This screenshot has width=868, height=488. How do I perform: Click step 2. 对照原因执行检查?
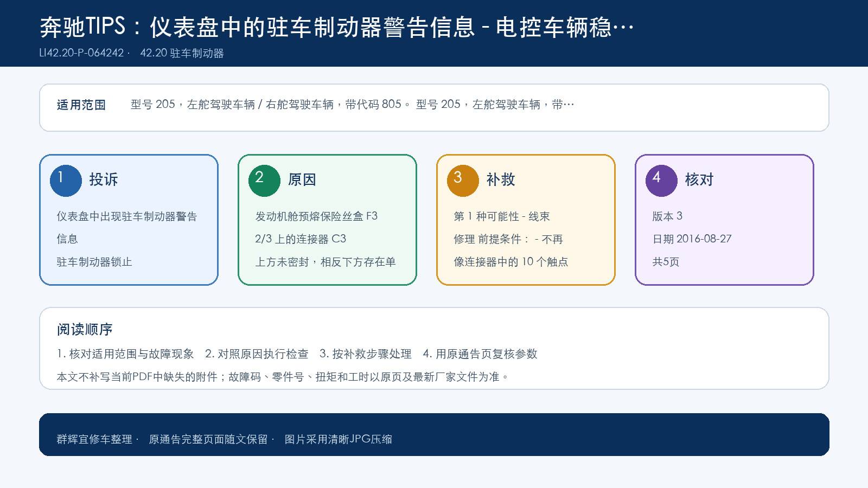click(x=257, y=354)
